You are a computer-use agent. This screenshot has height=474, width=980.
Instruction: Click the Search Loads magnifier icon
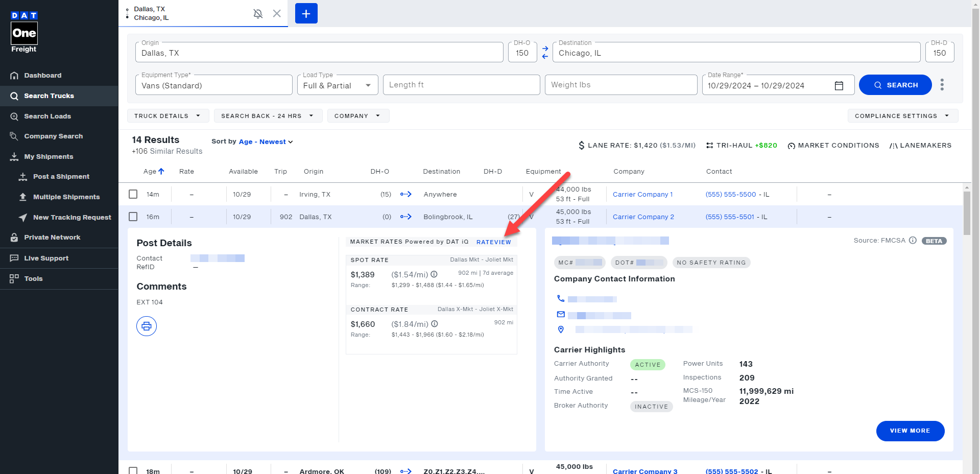[x=14, y=116]
